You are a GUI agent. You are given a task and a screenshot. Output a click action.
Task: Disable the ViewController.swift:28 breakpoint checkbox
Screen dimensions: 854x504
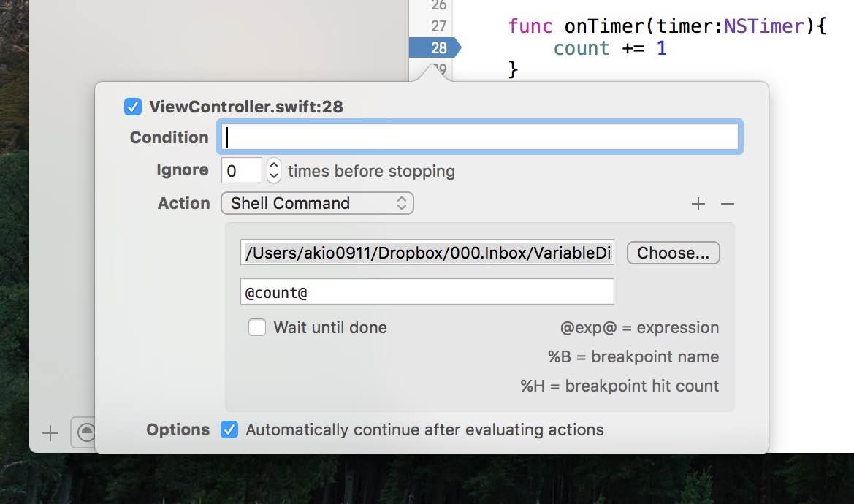(133, 107)
